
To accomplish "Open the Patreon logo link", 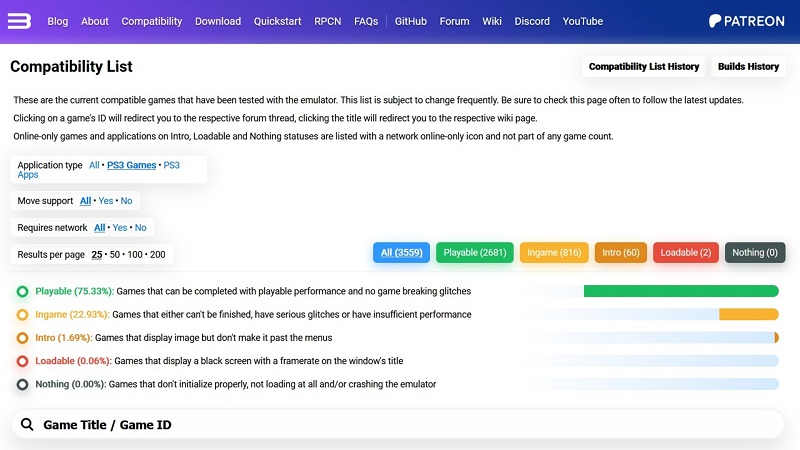I will [746, 21].
